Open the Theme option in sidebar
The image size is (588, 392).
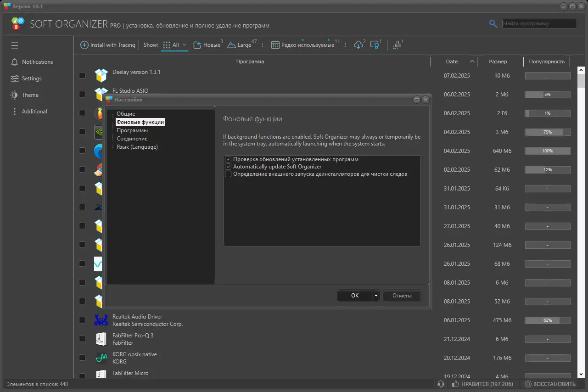[x=24, y=95]
